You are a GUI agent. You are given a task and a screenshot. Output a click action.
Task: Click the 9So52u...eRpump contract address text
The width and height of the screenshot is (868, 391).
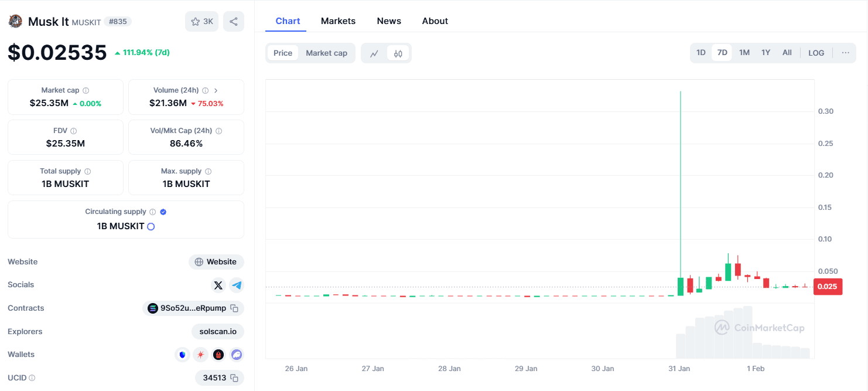tap(193, 308)
